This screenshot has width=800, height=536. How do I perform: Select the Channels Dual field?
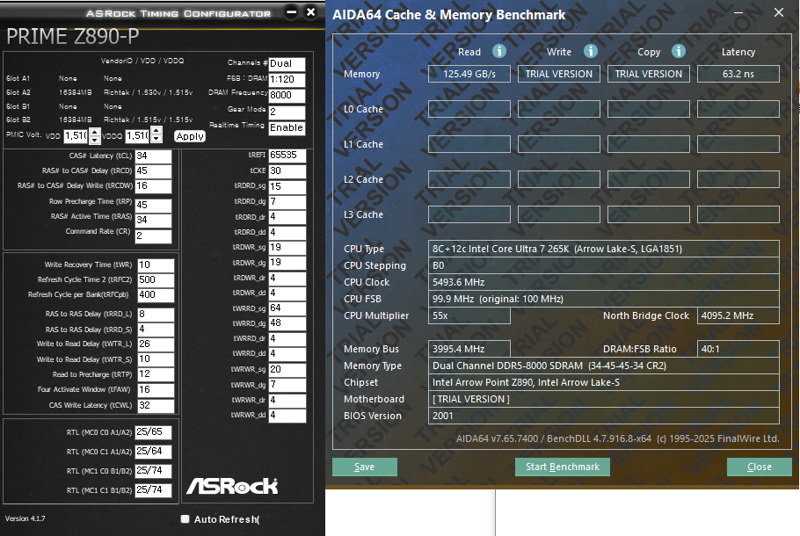[287, 64]
